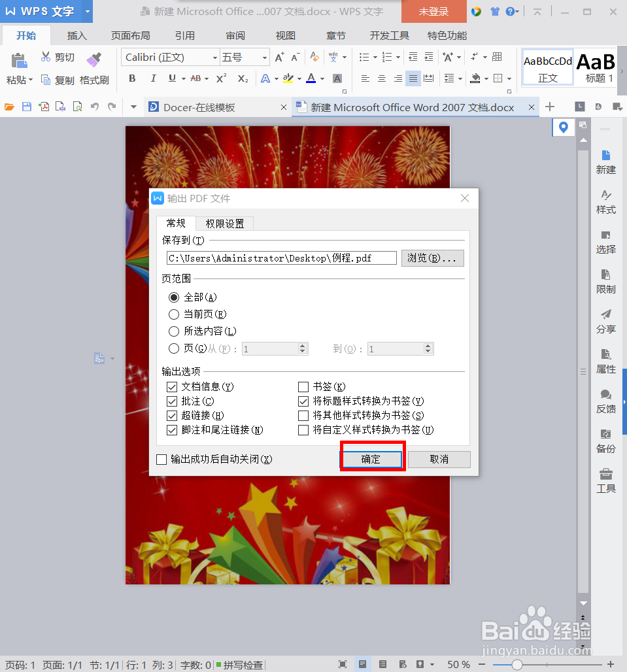
Task: Click the Cut scissors icon
Action: pyautogui.click(x=46, y=57)
